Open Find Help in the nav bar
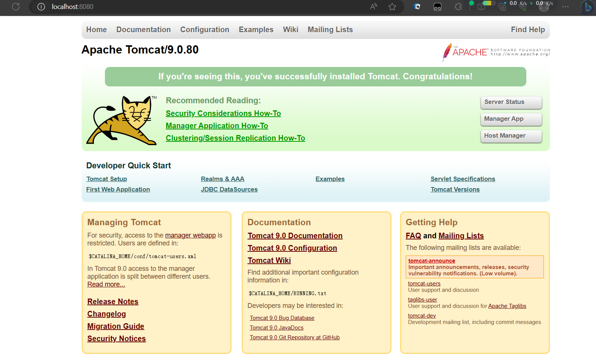596x364 pixels. pos(528,30)
